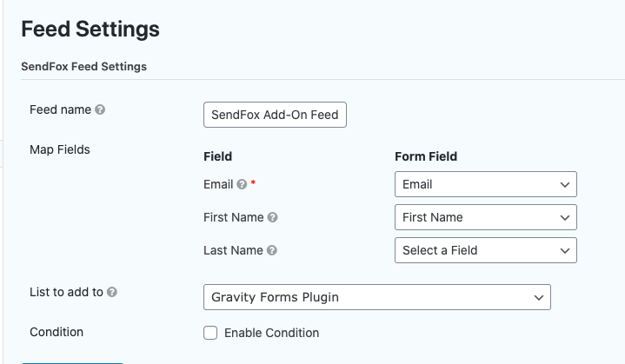Focus the SendFox Add-On Feed name input
625x364 pixels.
click(x=275, y=115)
